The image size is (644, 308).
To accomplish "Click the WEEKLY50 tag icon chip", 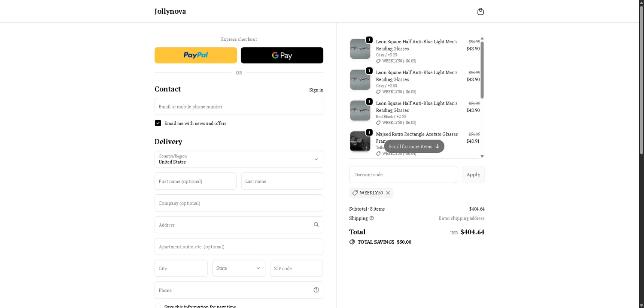I will click(x=355, y=193).
